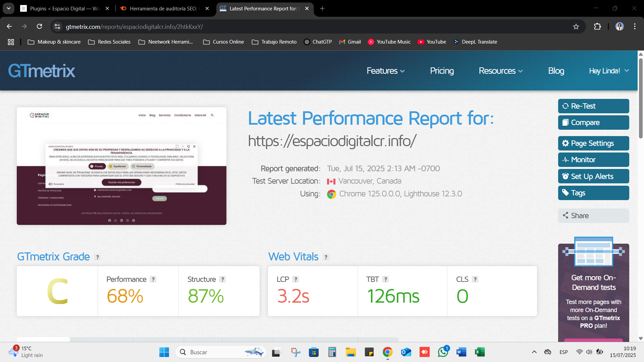Expand the Features dropdown menu
Viewport: 644px width, 362px height.
tap(385, 71)
